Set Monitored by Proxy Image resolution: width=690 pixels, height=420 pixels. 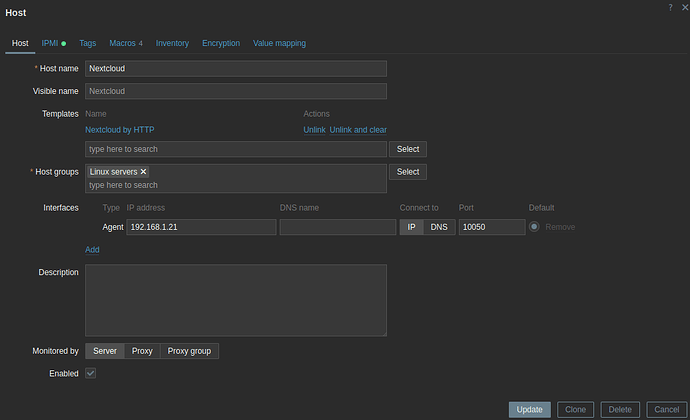click(142, 351)
